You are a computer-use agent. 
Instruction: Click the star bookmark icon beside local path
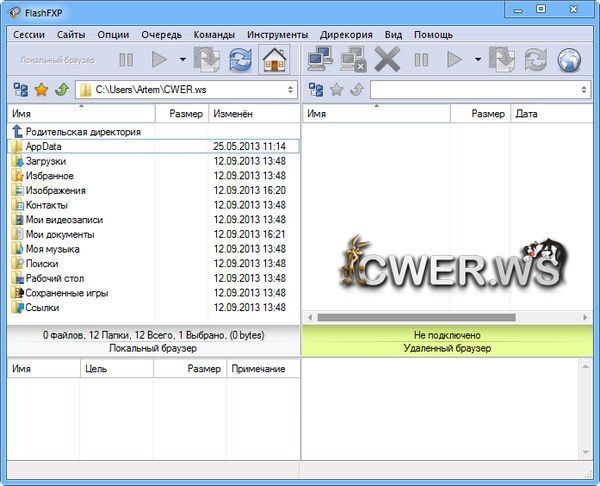point(41,90)
